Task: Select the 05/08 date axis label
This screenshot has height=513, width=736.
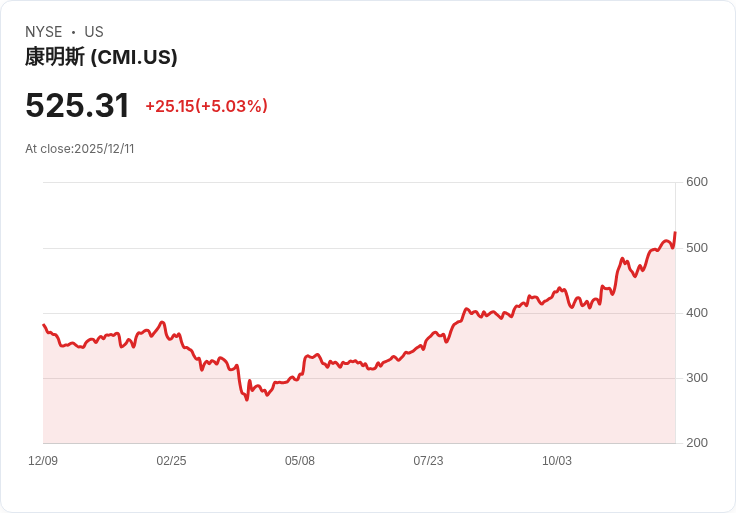Action: click(x=300, y=461)
